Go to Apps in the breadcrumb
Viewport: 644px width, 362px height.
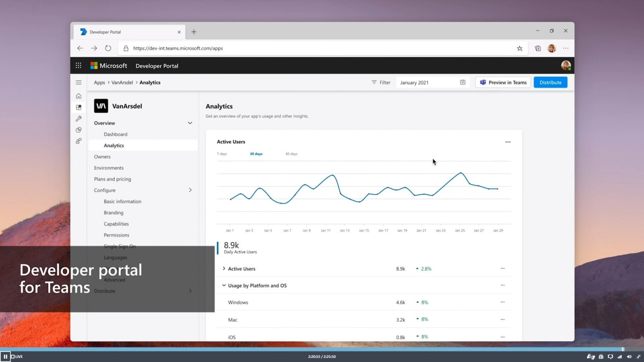point(99,82)
